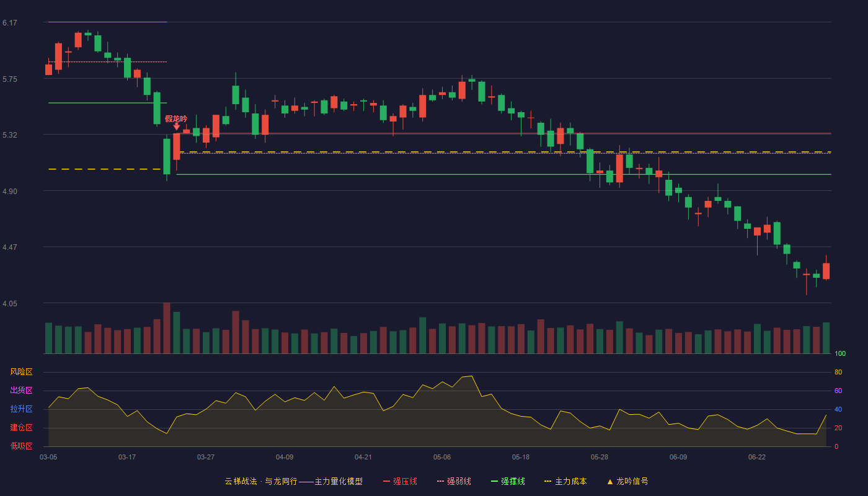Click the 假龙吟 signal marker on chart
This screenshot has height=496, width=868.
(176, 122)
